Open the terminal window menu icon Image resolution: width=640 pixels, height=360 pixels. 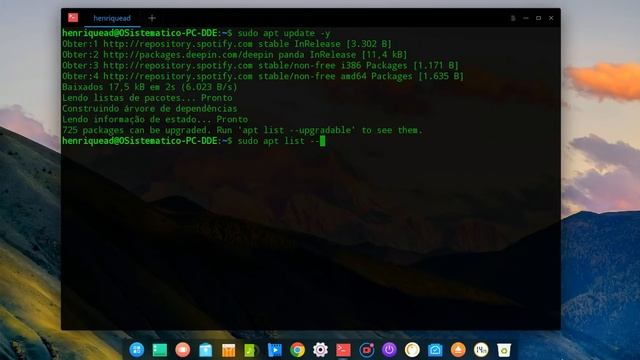click(513, 18)
